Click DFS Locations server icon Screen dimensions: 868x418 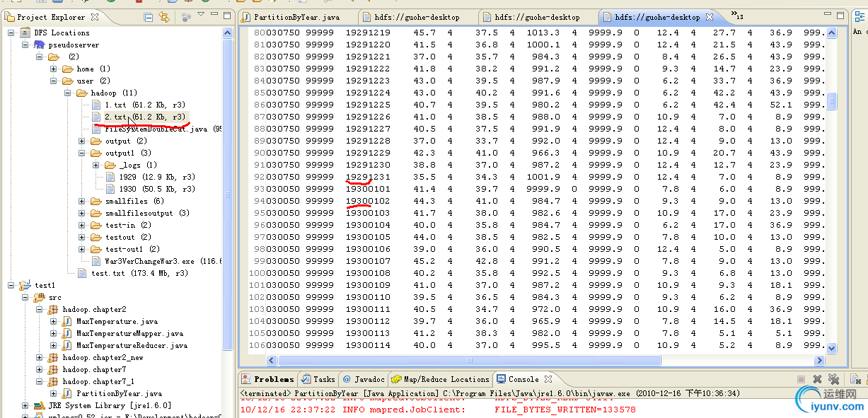pos(26,33)
